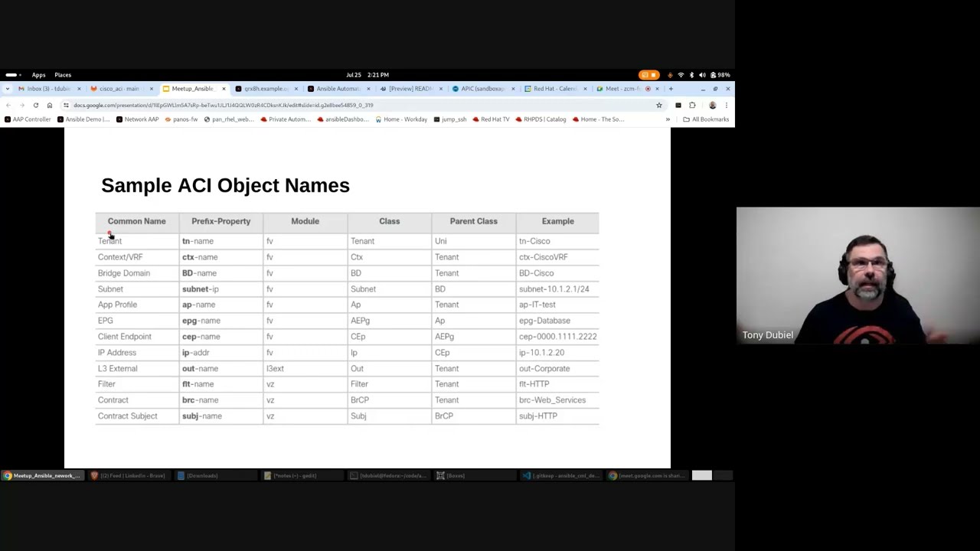Click the Tony Dubiel video tile
This screenshot has height=551, width=980.
(858, 275)
